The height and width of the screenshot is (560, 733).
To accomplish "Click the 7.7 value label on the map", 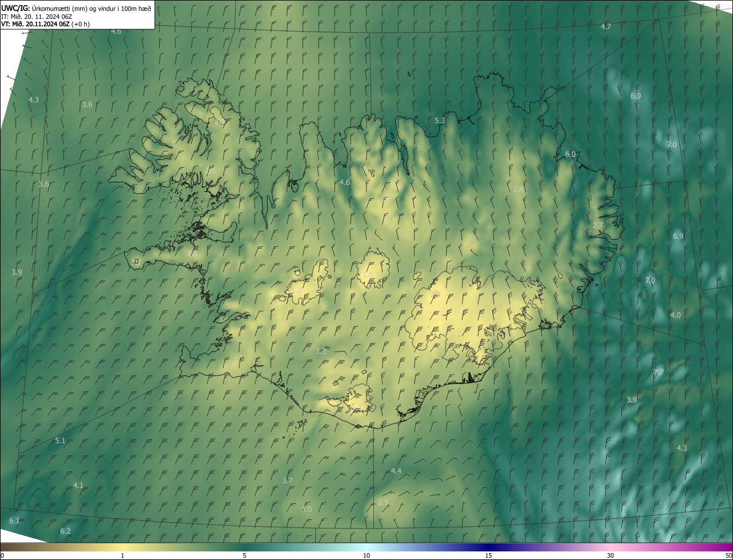I will point(659,373).
